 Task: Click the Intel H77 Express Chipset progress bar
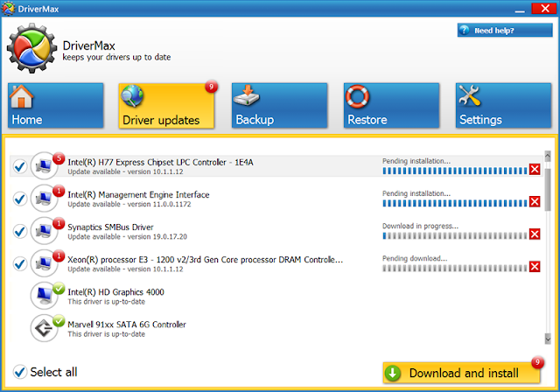455,171
